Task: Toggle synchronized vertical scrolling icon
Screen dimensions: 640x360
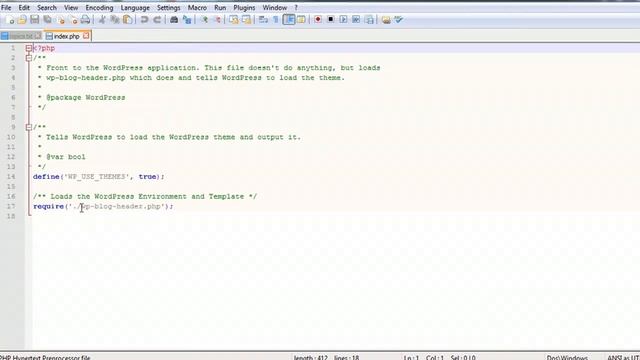Action: tap(233, 20)
